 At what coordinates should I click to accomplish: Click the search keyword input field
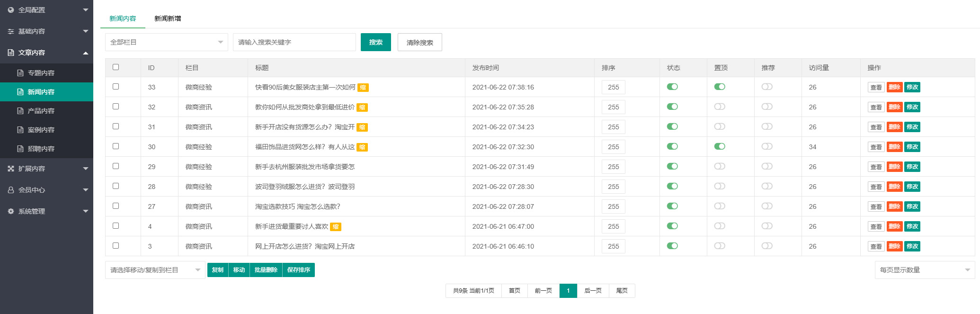294,42
